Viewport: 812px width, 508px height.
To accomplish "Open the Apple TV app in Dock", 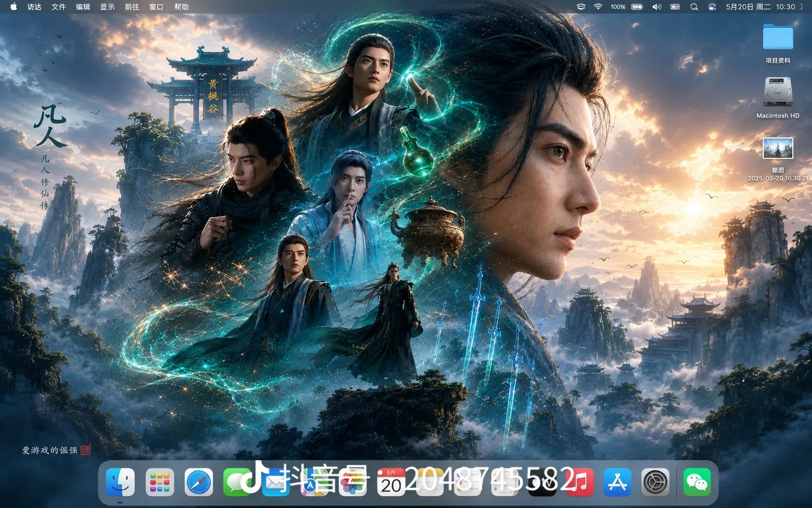I will coord(542,482).
